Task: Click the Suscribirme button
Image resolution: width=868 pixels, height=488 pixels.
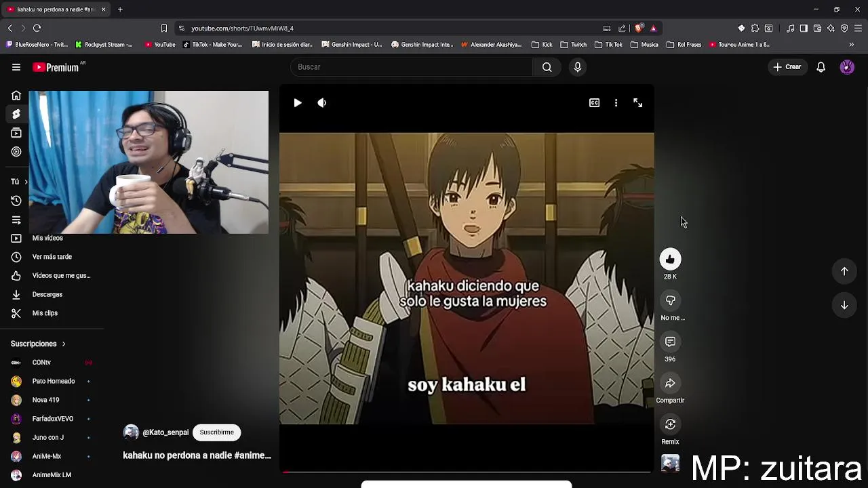Action: point(216,432)
